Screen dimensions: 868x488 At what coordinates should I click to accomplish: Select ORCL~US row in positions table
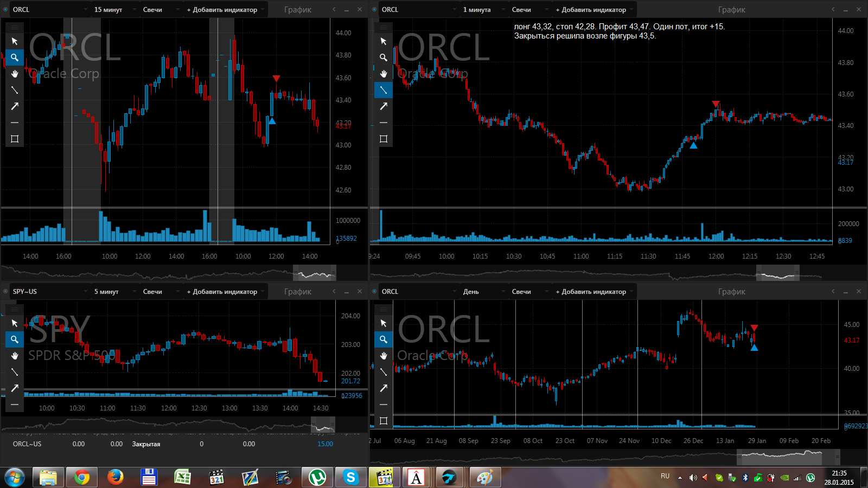[184, 444]
